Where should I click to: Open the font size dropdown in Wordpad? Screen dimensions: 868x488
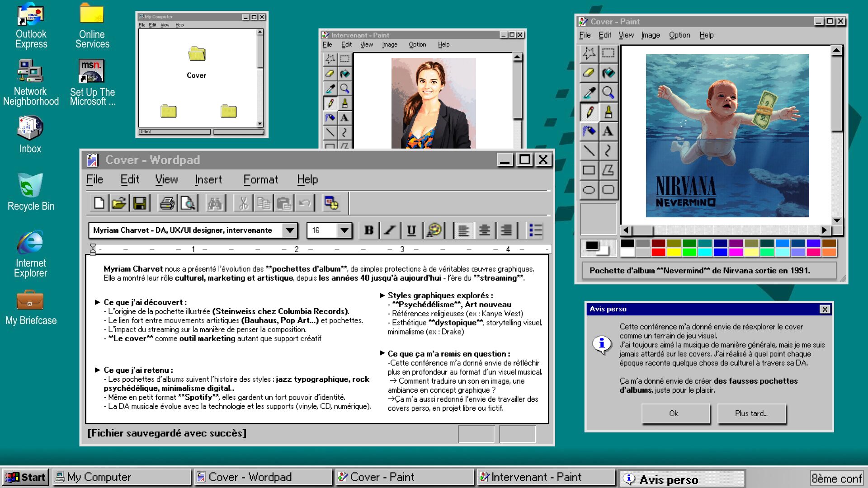pos(344,230)
